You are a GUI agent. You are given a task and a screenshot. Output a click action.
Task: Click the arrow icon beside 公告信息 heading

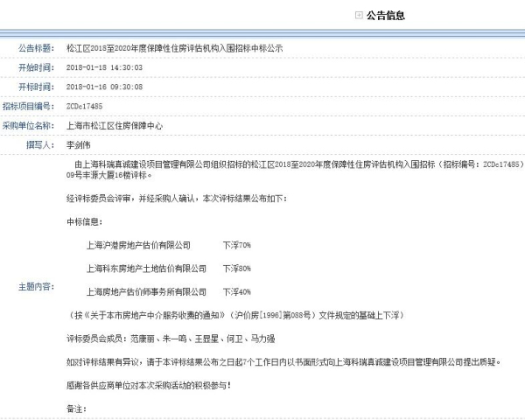click(x=359, y=16)
